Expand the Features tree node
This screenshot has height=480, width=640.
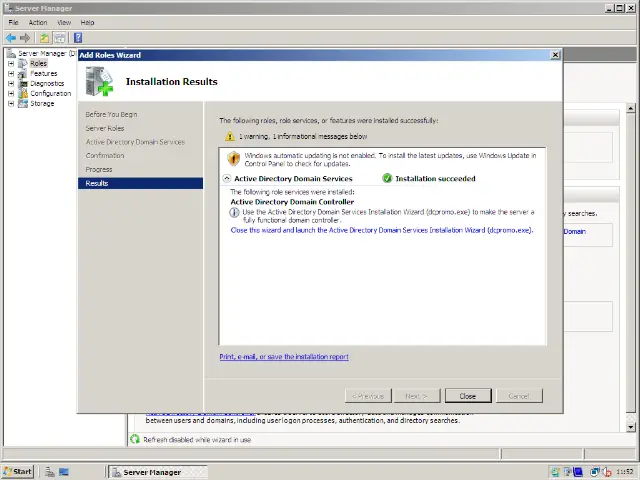(x=11, y=73)
